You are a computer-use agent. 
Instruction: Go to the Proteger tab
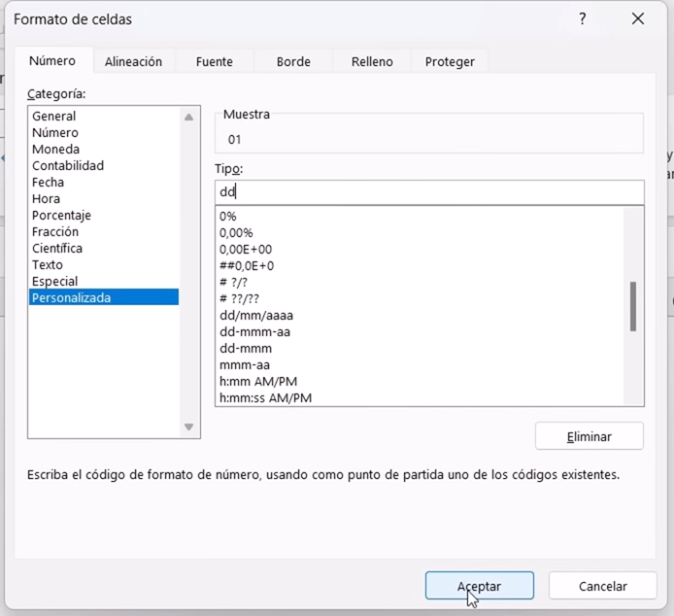[x=450, y=61]
